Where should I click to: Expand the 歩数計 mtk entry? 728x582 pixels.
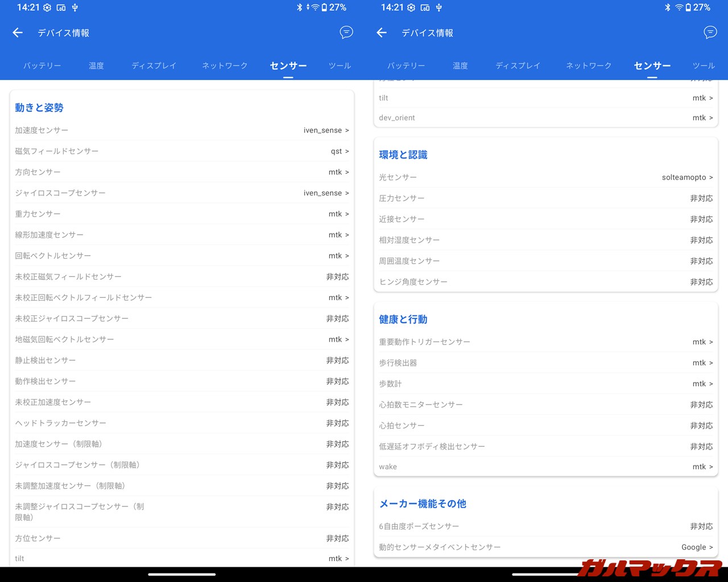coord(702,384)
